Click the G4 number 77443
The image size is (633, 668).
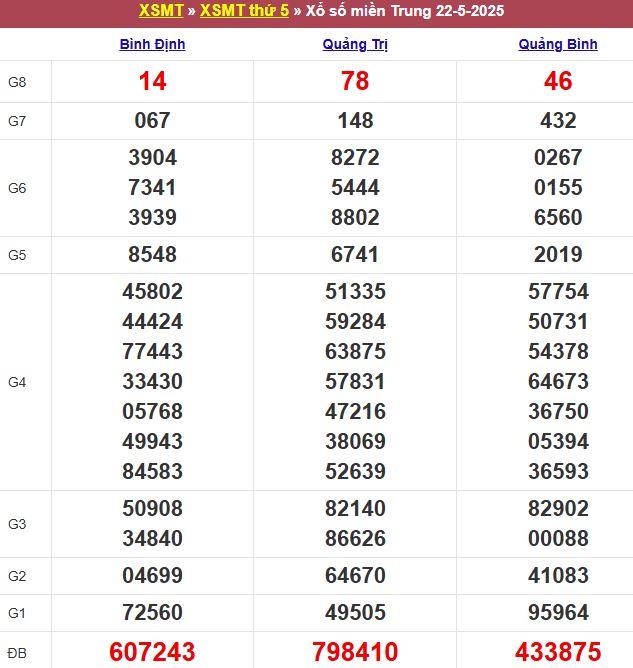point(152,351)
